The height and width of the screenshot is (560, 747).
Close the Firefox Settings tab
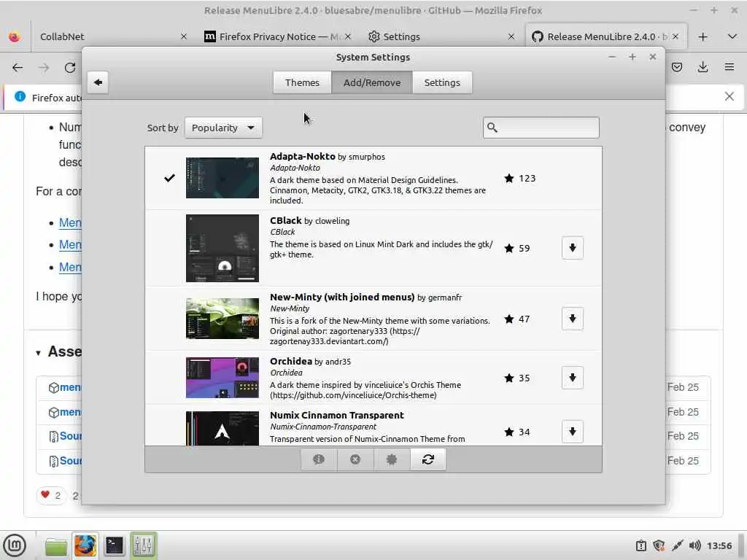coord(511,36)
